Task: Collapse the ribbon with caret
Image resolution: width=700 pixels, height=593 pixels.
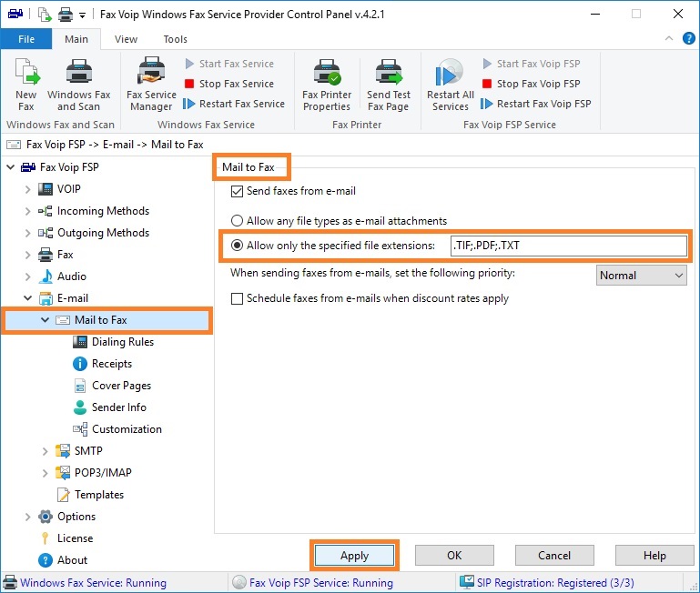Action: [x=669, y=38]
